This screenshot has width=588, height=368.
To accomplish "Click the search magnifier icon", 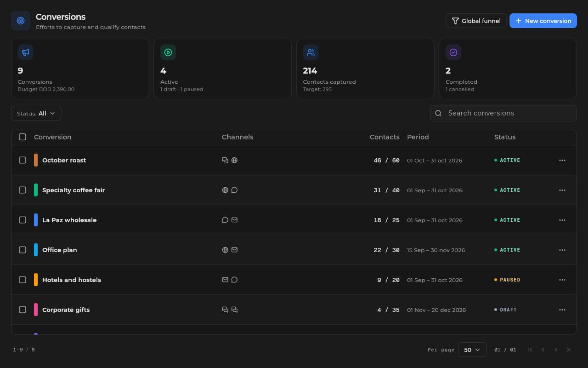I will coord(438,113).
